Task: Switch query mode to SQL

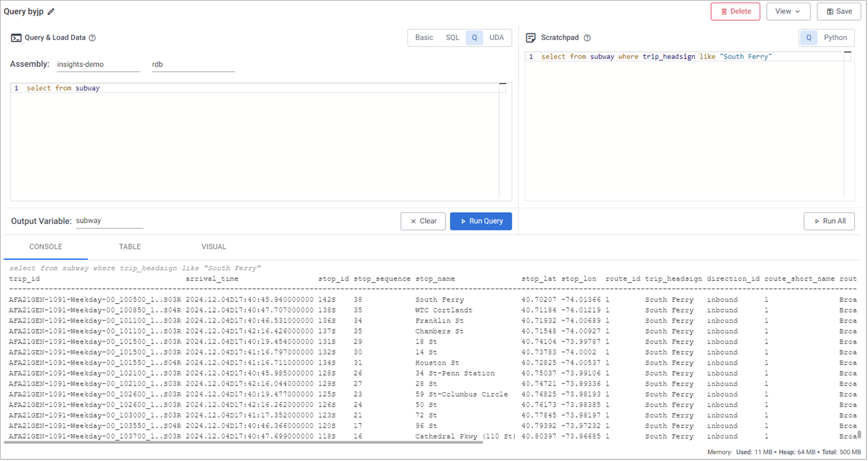Action: coord(453,37)
